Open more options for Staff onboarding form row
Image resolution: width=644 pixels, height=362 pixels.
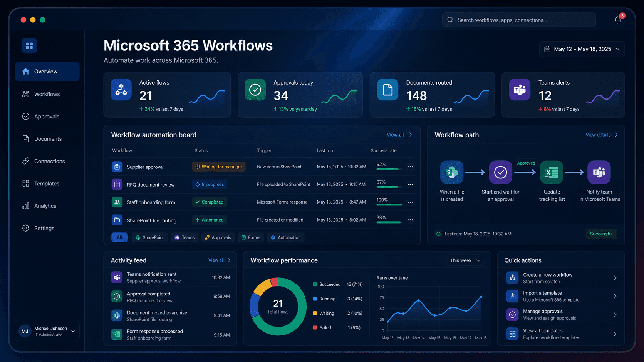[x=410, y=202]
